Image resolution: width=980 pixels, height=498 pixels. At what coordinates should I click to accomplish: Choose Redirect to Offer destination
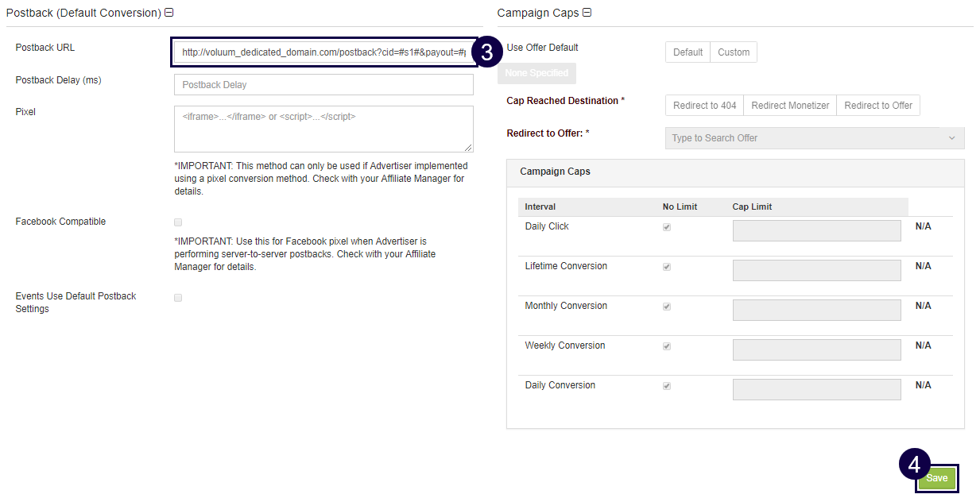[x=877, y=106]
